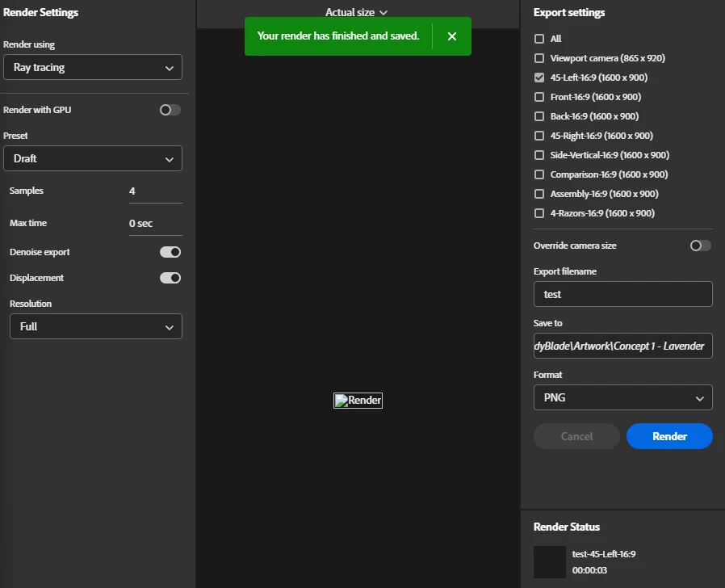This screenshot has height=588, width=725.
Task: Click the Cancel button
Action: click(576, 436)
